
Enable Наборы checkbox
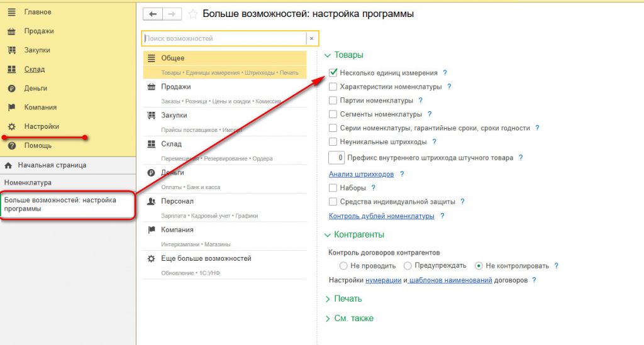point(333,188)
